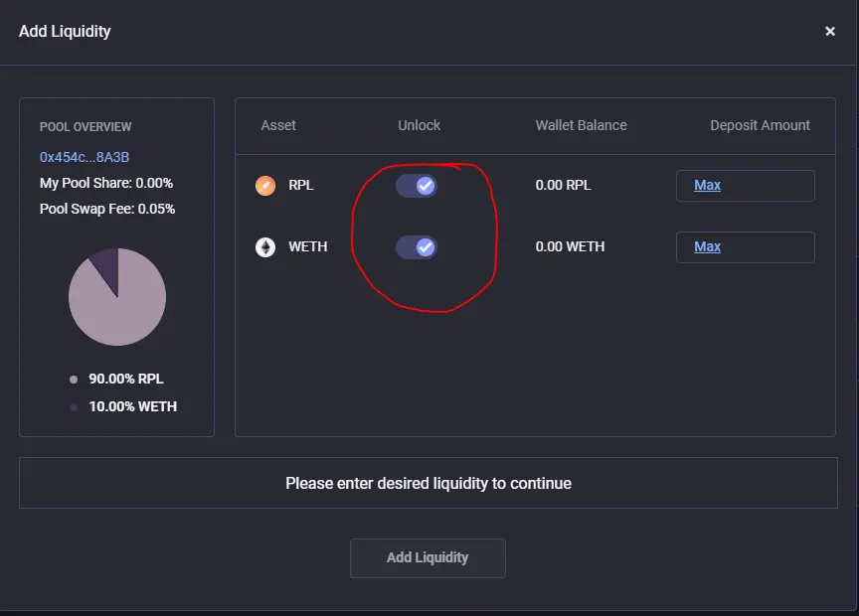859x616 pixels.
Task: Click the Asset column header
Action: click(x=278, y=125)
